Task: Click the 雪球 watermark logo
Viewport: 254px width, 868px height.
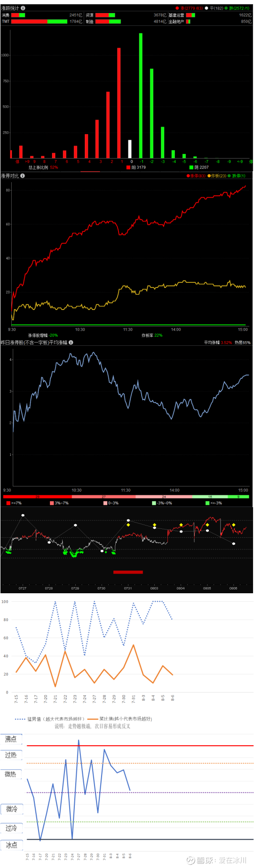Action: 190,860
